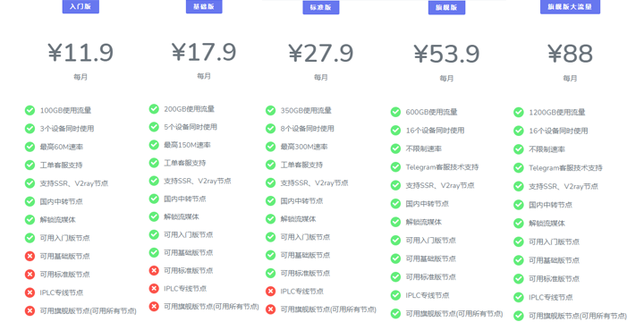Click check icon beside 最高300M速率

(x=271, y=147)
